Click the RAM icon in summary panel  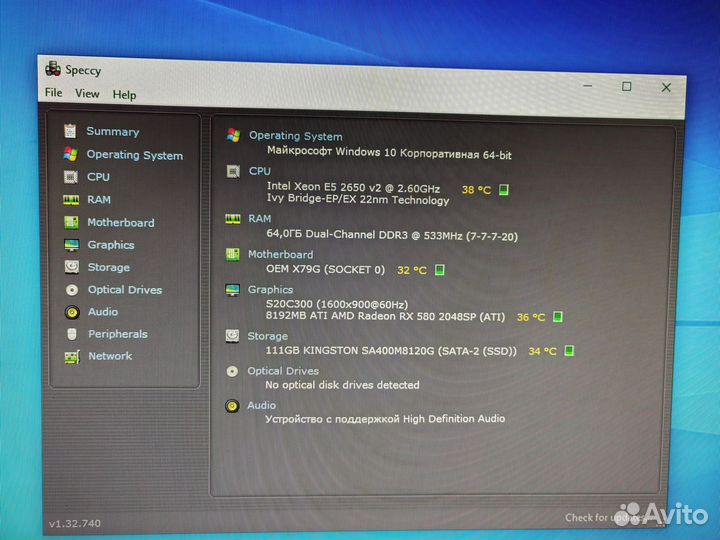click(x=233, y=219)
